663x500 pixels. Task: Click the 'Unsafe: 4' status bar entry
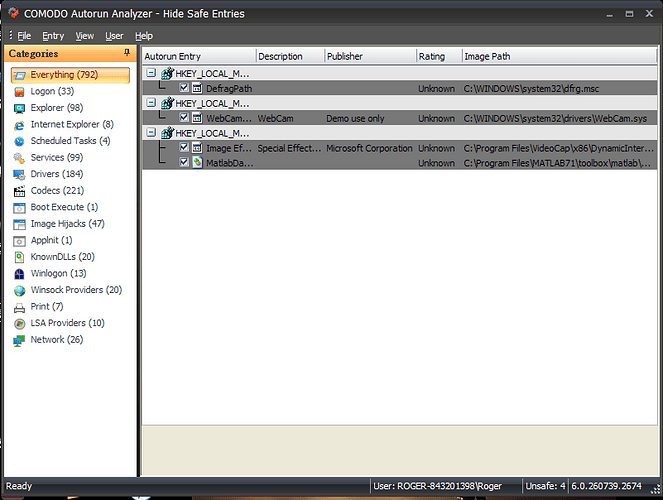[x=545, y=486]
